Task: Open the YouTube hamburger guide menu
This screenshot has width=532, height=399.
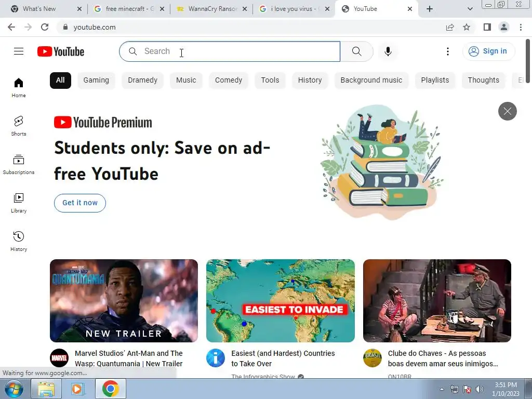Action: click(x=19, y=51)
